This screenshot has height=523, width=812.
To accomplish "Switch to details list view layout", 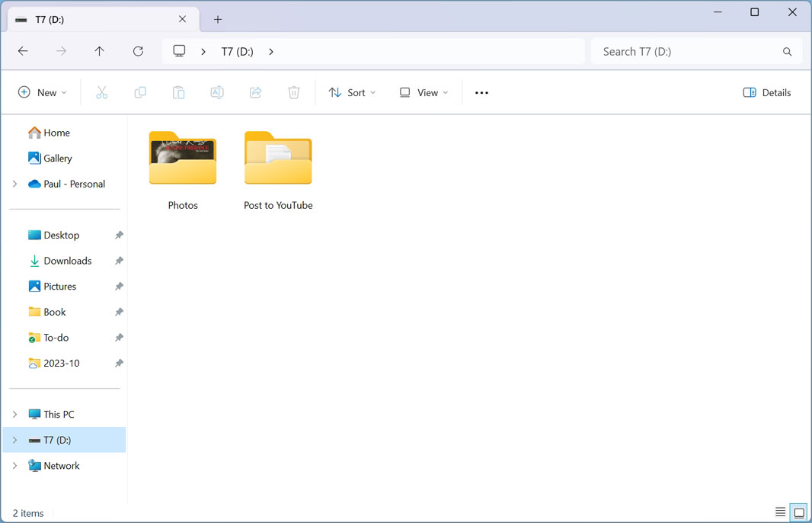I will coord(780,512).
